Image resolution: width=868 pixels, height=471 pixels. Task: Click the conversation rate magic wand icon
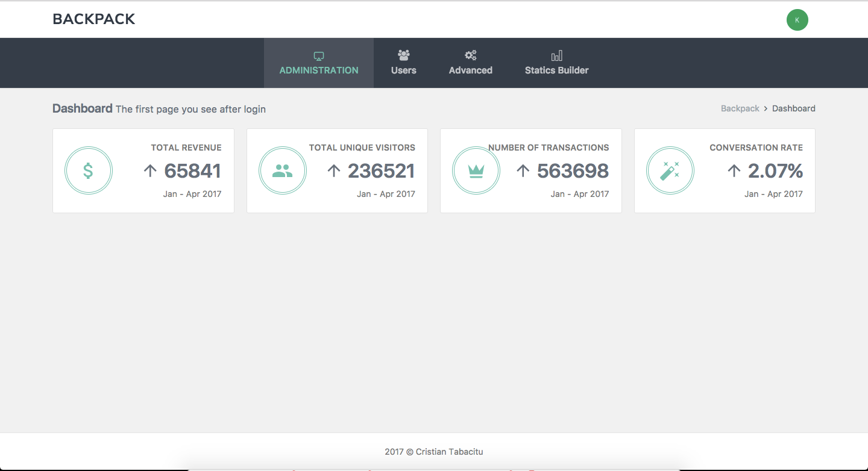tap(670, 171)
